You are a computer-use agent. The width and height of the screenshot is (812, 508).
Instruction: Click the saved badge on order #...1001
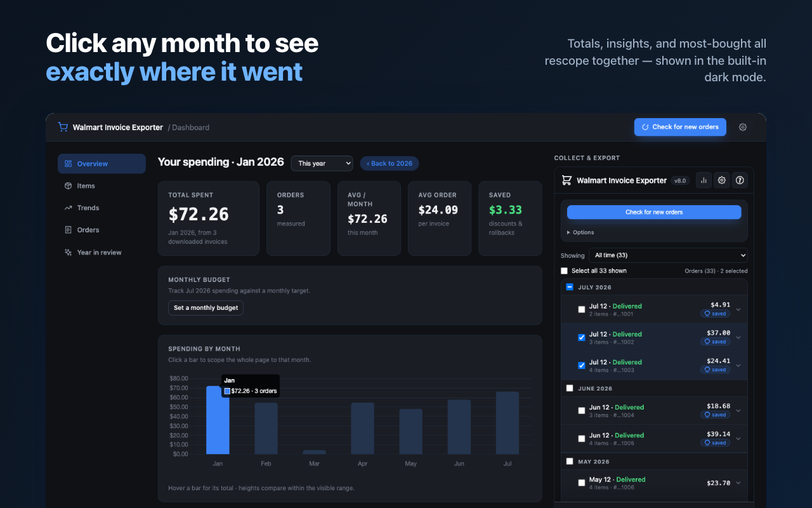pos(716,314)
